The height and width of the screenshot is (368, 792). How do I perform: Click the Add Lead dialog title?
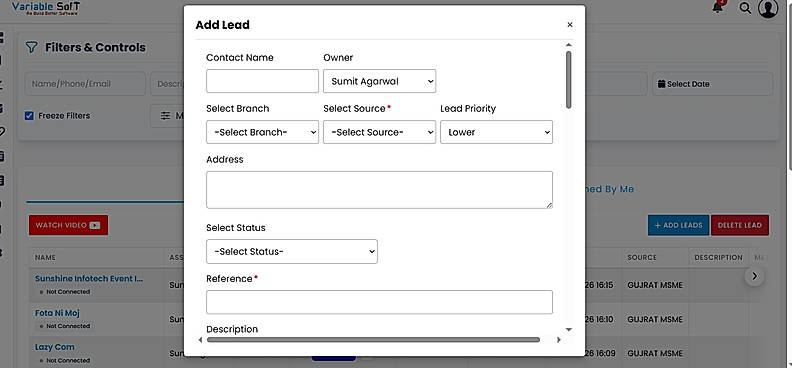tap(222, 25)
